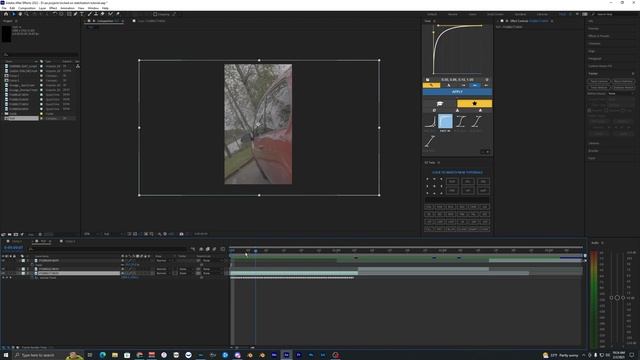Viewport: 640px width, 360px height.
Task: Click the fourth curve preset in Flow
Action: [x=476, y=122]
